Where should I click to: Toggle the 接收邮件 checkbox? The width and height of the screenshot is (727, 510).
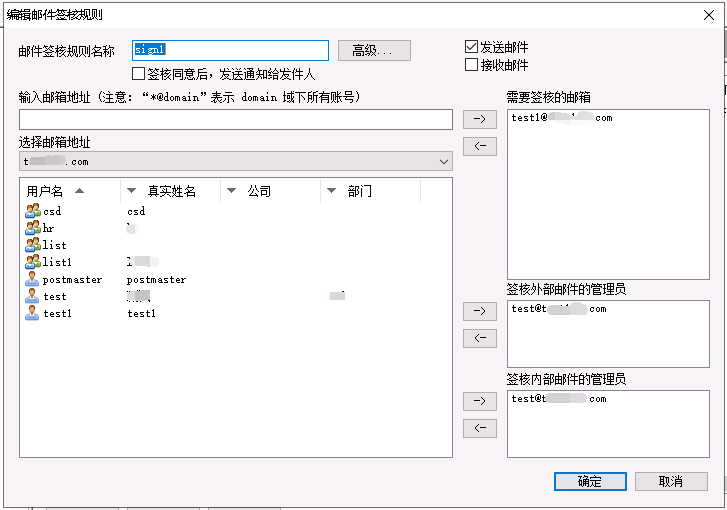click(472, 65)
